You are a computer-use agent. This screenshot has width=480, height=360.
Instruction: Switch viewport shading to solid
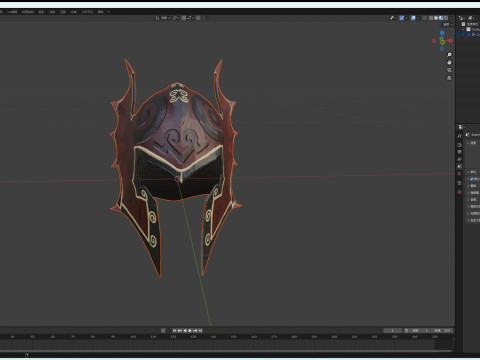tap(436, 18)
